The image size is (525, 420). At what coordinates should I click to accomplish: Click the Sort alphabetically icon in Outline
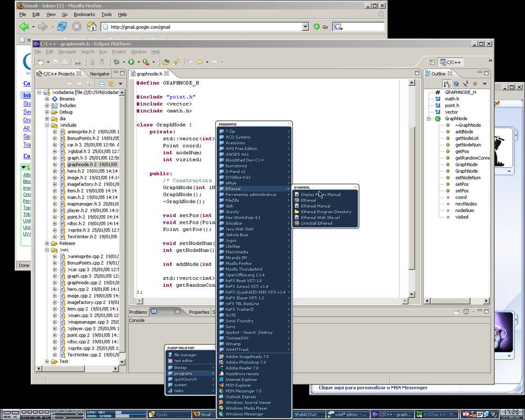coord(447,84)
